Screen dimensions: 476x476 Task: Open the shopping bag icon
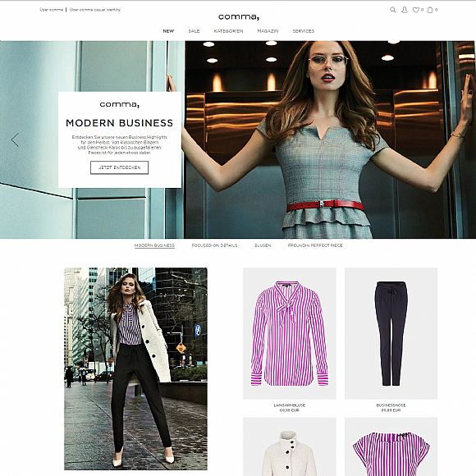(430, 10)
